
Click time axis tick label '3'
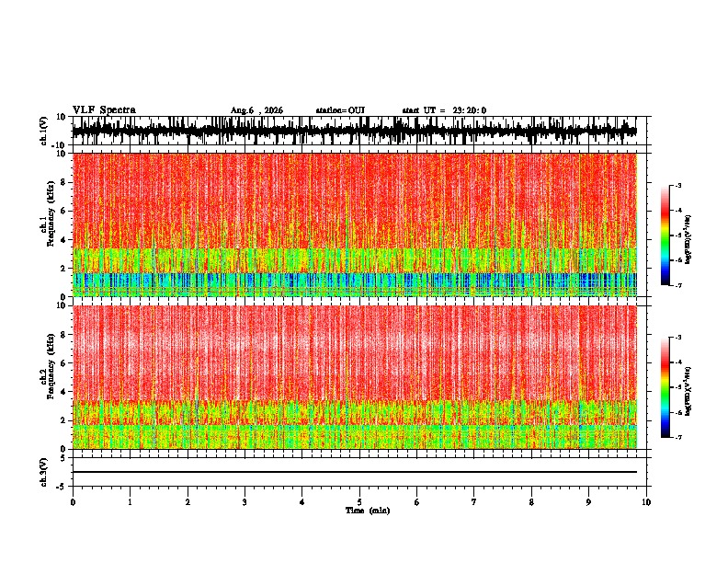coord(245,502)
